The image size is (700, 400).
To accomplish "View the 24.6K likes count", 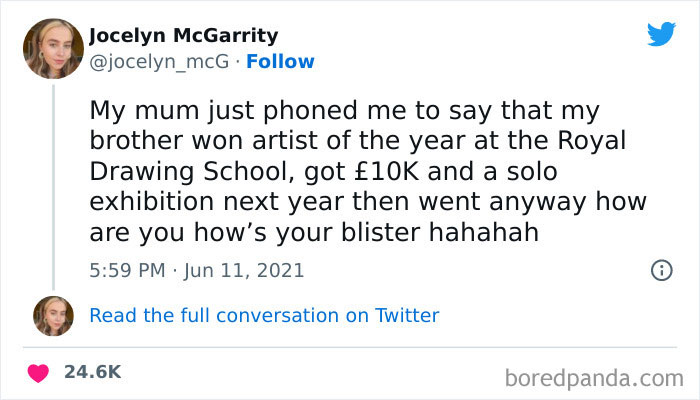I will click(x=92, y=372).
